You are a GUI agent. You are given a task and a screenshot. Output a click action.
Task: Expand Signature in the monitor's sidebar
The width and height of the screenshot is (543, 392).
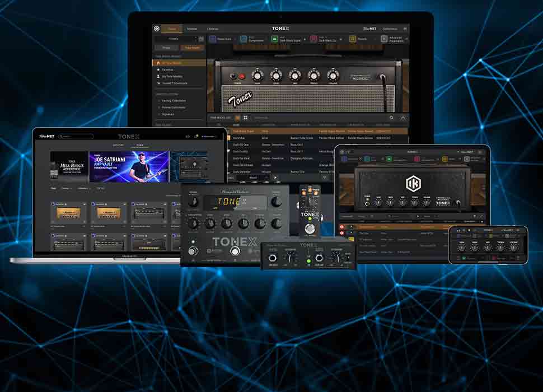[168, 114]
